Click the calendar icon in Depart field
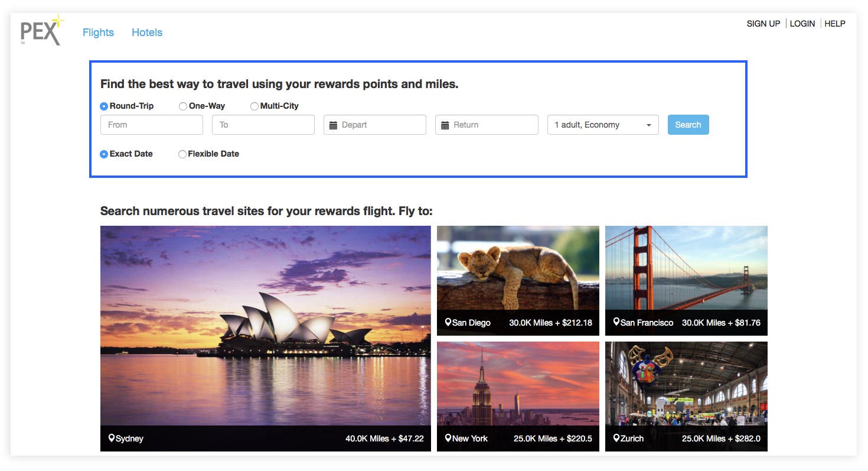The image size is (868, 471). [333, 125]
